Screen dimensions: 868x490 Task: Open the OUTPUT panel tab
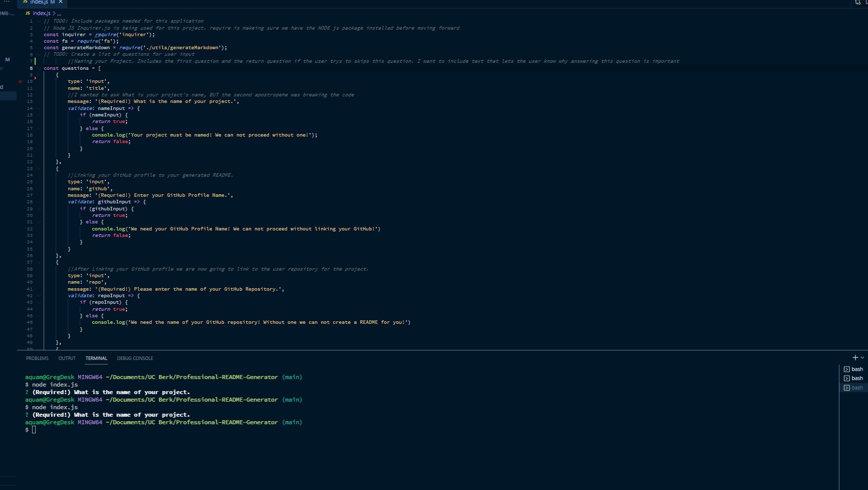coord(67,358)
